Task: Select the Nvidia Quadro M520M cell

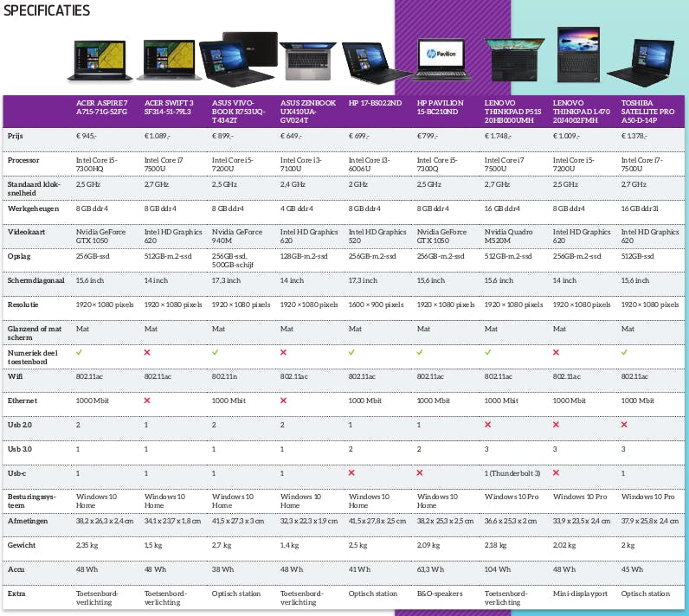Action: point(508,236)
